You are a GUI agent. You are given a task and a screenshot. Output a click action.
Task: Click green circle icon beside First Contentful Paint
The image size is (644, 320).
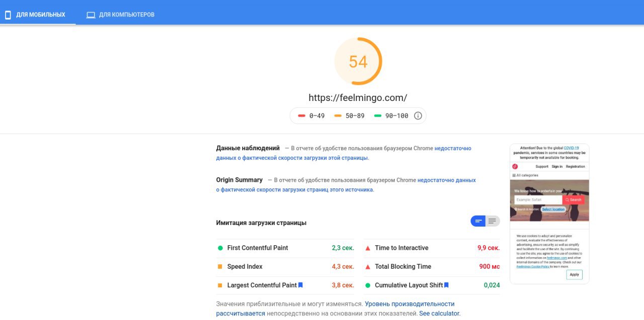pos(220,248)
